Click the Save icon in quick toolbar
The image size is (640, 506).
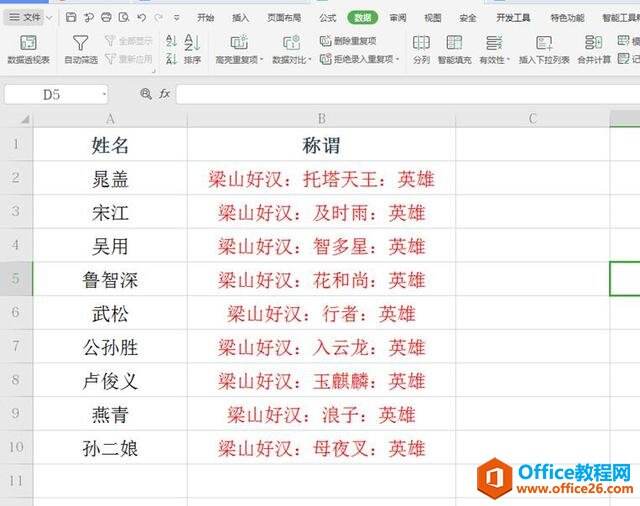(71, 17)
